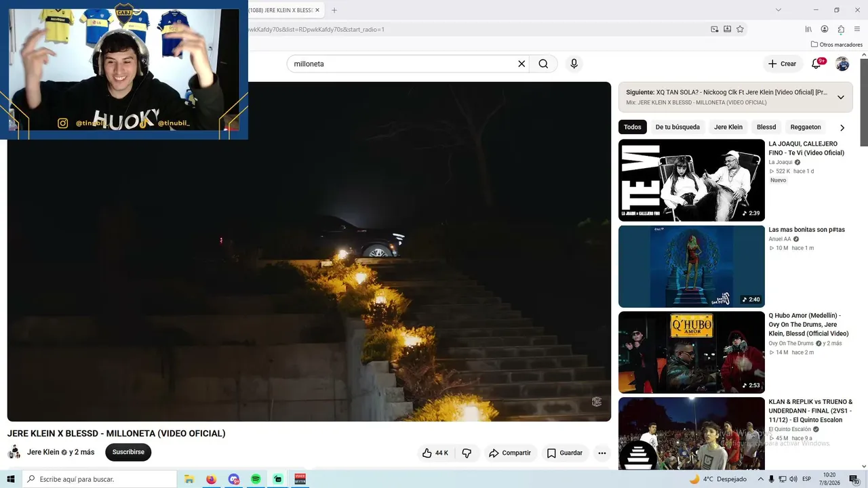Viewport: 868px width, 488px height.
Task: Select the Reggaeton filter chip
Action: pyautogui.click(x=806, y=127)
